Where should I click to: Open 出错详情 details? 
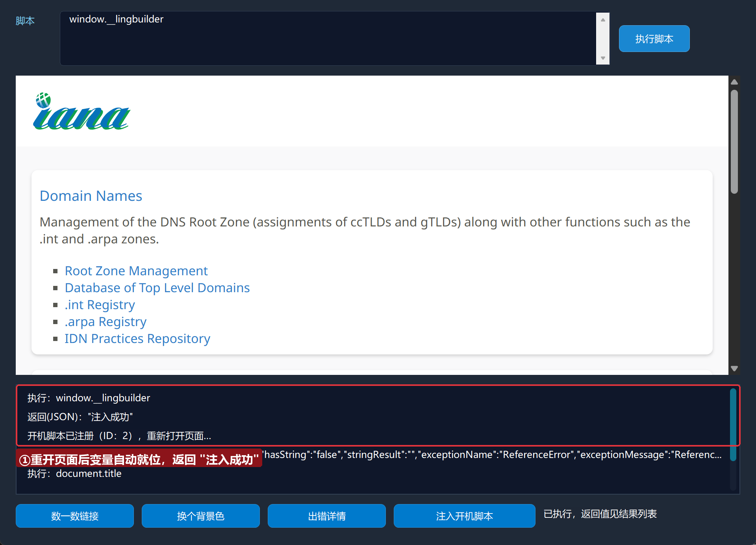[327, 516]
